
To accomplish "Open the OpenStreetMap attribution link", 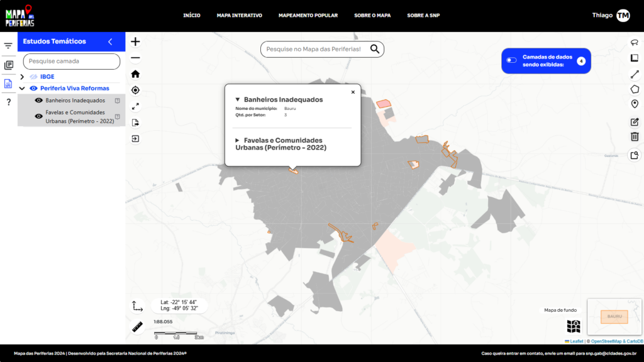I will click(606, 341).
